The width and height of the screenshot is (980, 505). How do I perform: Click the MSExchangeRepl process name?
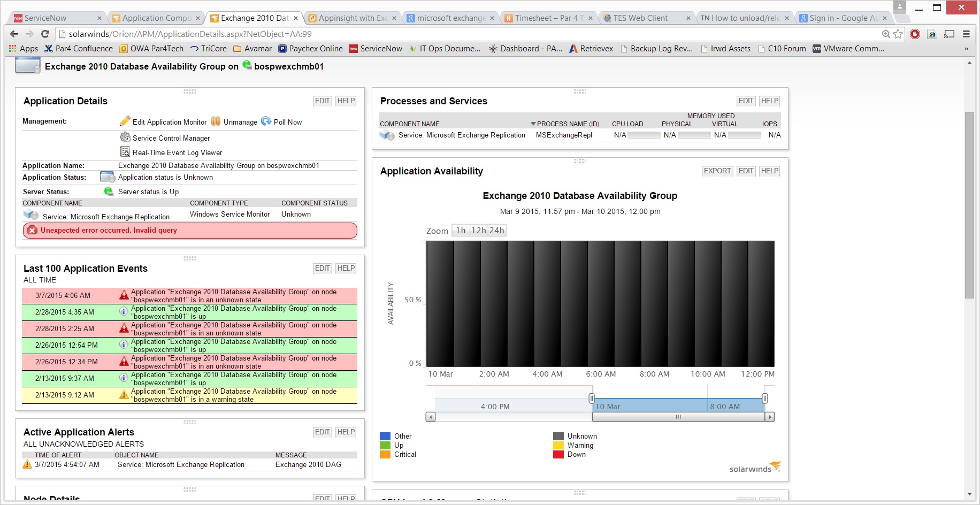tap(564, 135)
